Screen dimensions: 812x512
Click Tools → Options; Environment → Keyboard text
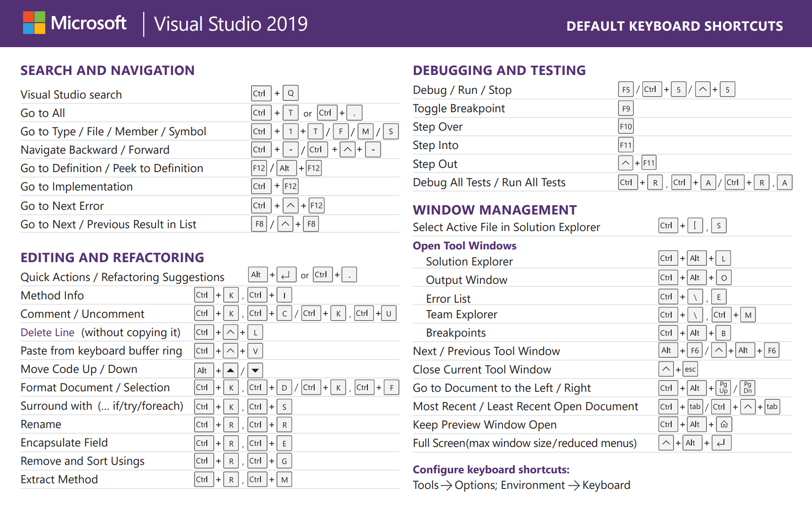click(x=521, y=485)
